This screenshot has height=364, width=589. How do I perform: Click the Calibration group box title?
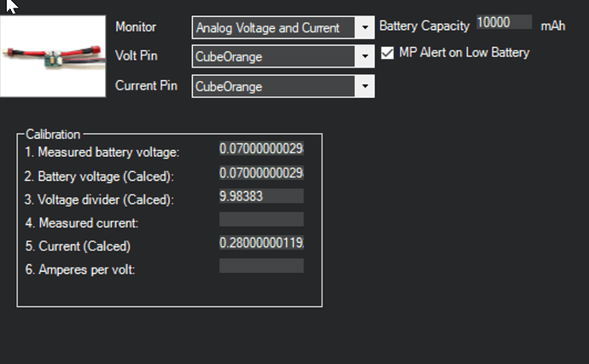point(53,135)
